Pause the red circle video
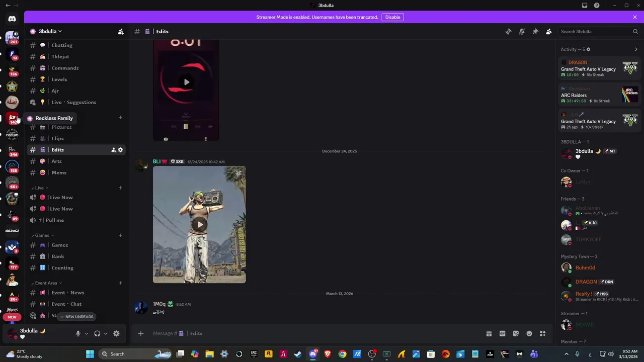The image size is (644, 362). (186, 127)
